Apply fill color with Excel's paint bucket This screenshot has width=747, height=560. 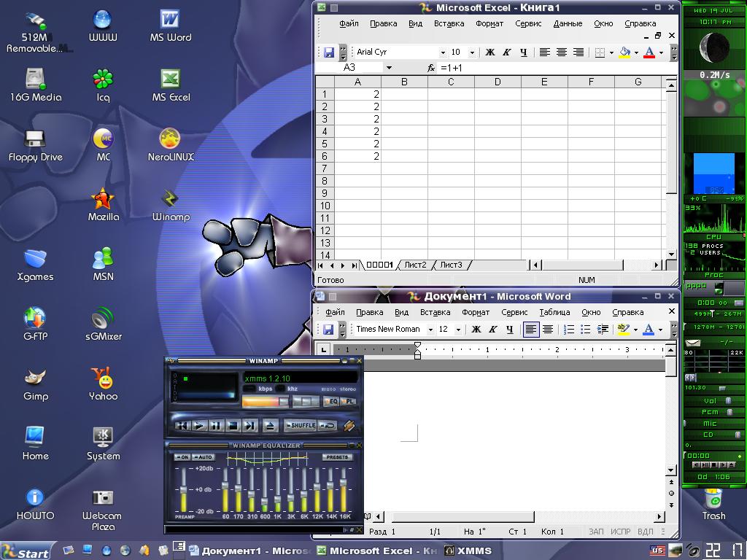pos(624,52)
